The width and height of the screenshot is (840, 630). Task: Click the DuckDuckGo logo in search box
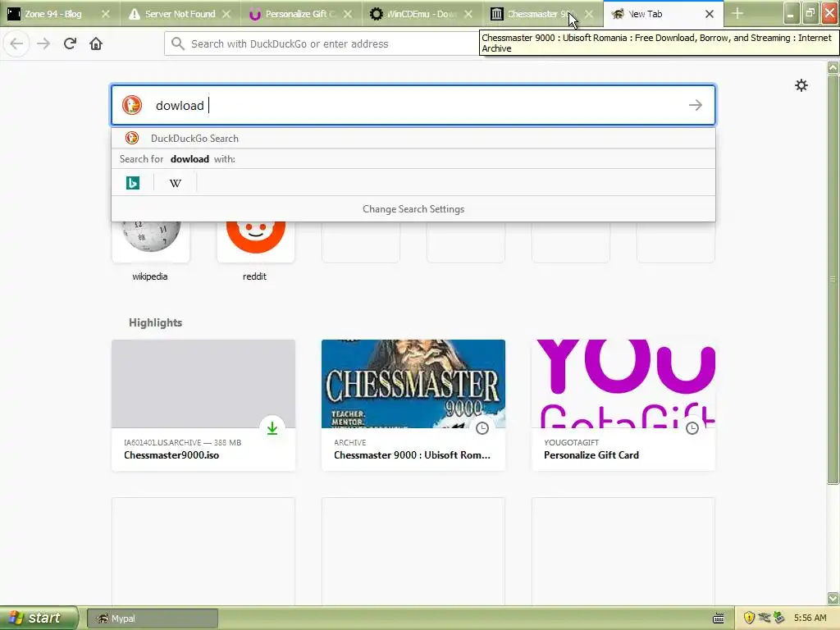pyautogui.click(x=132, y=105)
